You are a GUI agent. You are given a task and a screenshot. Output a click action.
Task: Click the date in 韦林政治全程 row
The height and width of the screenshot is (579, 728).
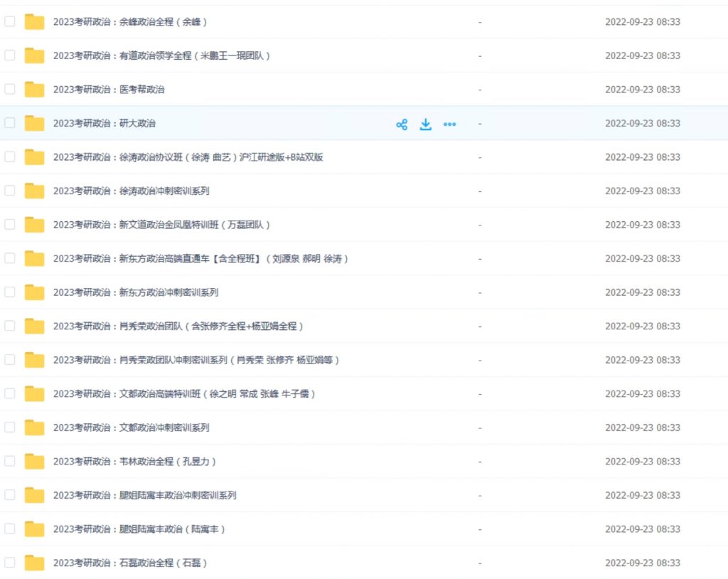(x=643, y=462)
